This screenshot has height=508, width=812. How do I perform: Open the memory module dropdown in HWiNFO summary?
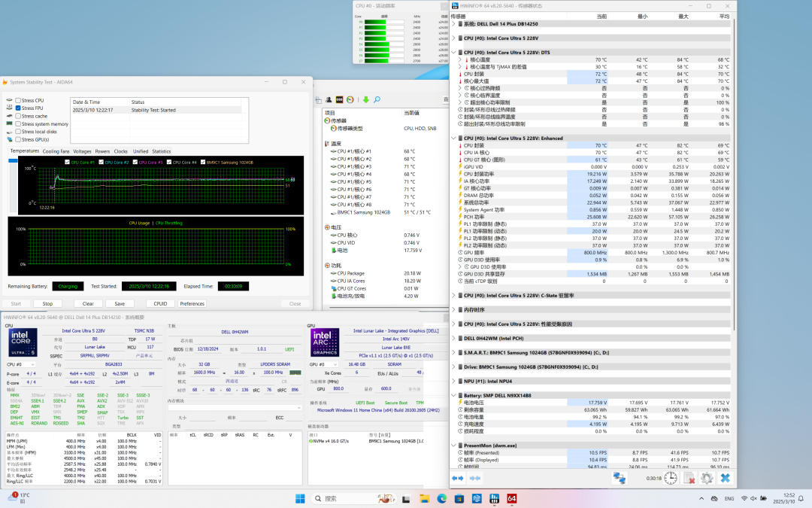(235, 408)
